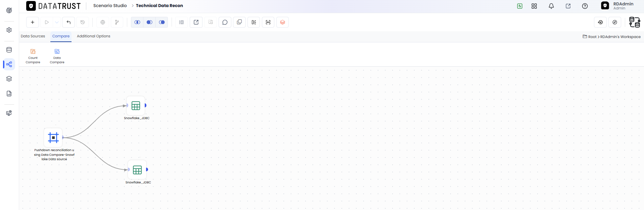Open the Additional Options tab
The width and height of the screenshot is (644, 210).
pos(94,36)
